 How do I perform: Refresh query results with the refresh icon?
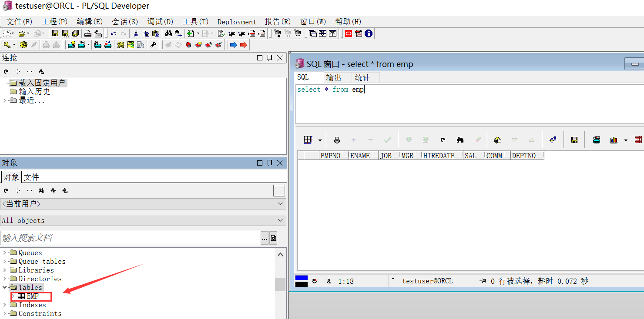(443, 140)
